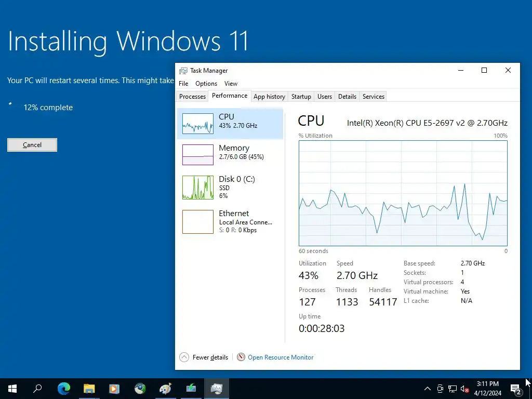Select the CPU mini graph thumbnail
Viewport: 532px width, 399px height.
point(198,124)
